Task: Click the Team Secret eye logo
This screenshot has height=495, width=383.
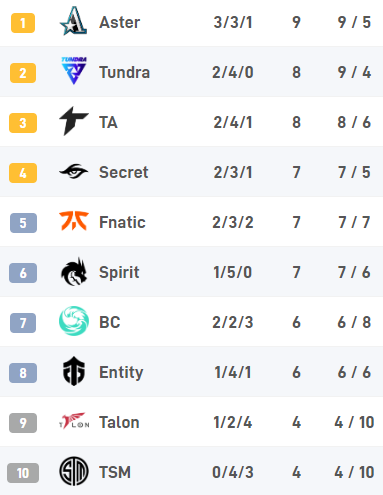Action: pyautogui.click(x=74, y=172)
